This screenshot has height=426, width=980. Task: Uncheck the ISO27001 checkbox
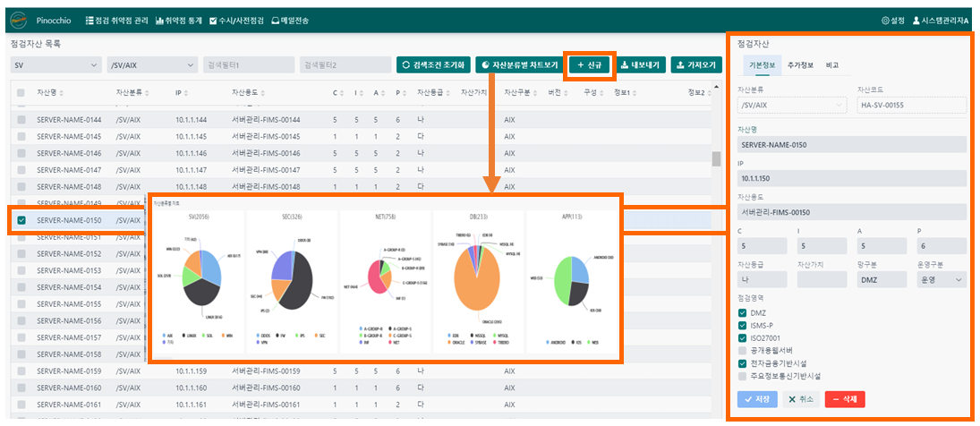(742, 338)
